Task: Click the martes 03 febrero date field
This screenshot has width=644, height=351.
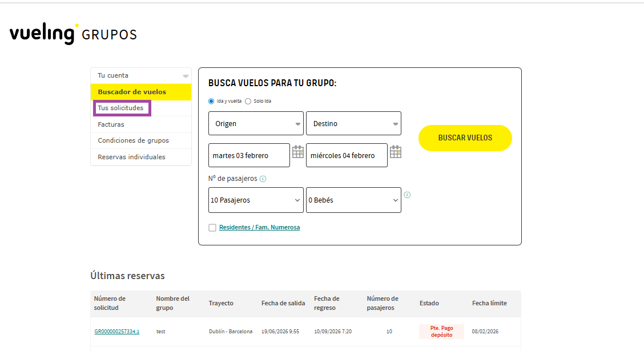Action: [x=249, y=155]
